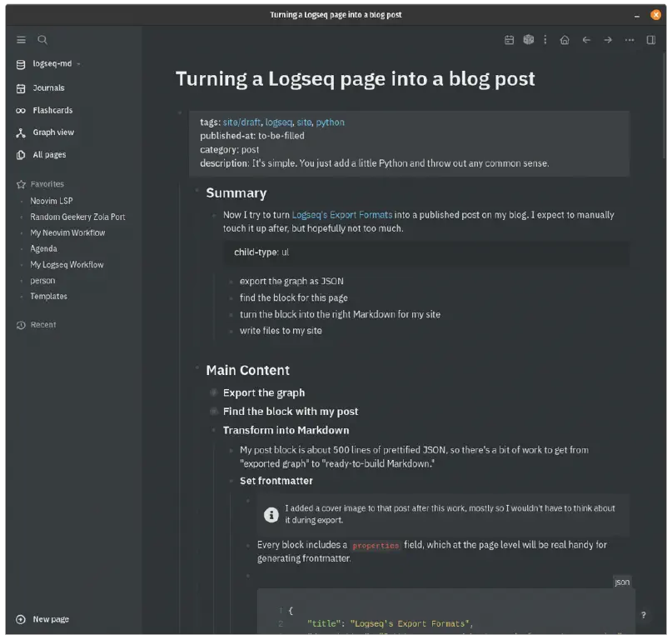Expand Find the block with my post

click(x=214, y=412)
